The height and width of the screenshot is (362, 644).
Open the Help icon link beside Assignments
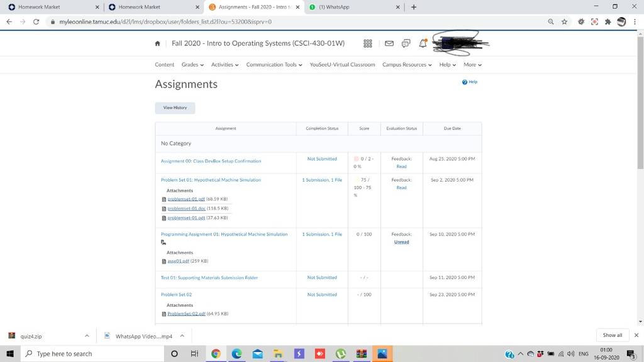[x=469, y=82]
